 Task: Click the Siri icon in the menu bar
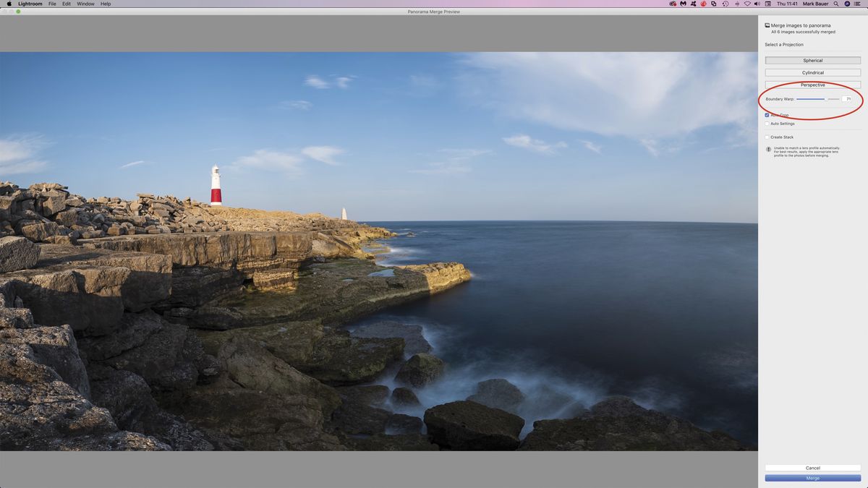(x=846, y=4)
